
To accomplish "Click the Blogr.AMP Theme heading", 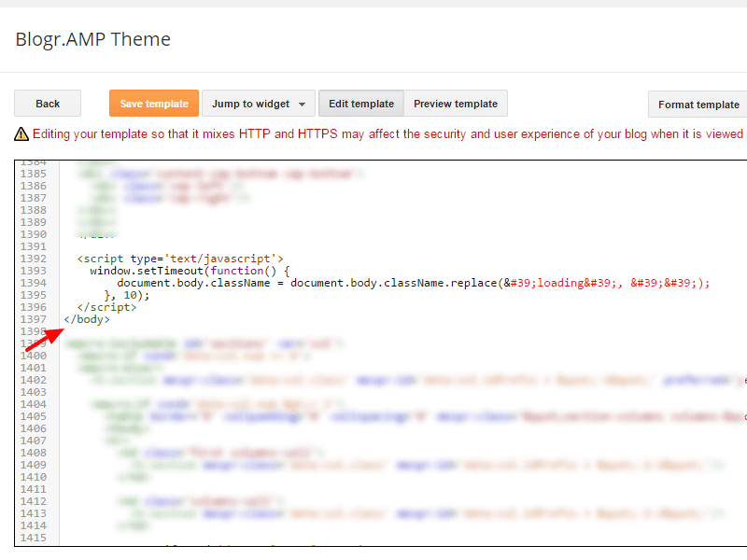I will coord(92,39).
